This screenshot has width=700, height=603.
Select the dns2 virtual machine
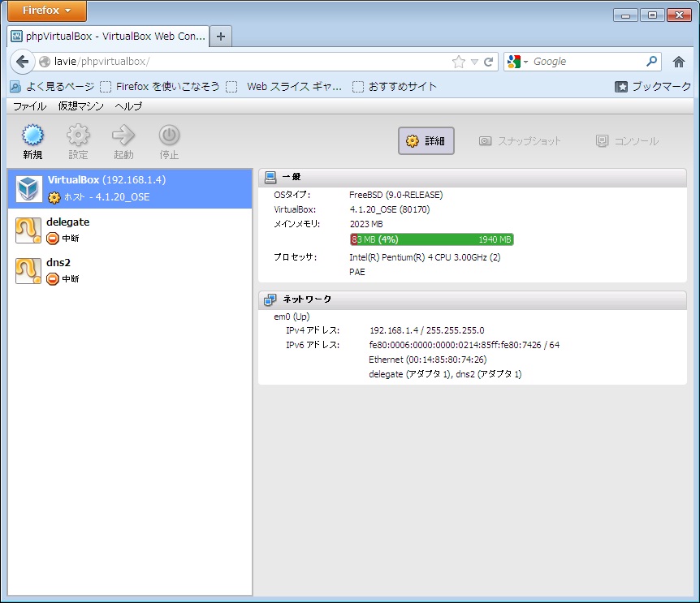[130, 271]
